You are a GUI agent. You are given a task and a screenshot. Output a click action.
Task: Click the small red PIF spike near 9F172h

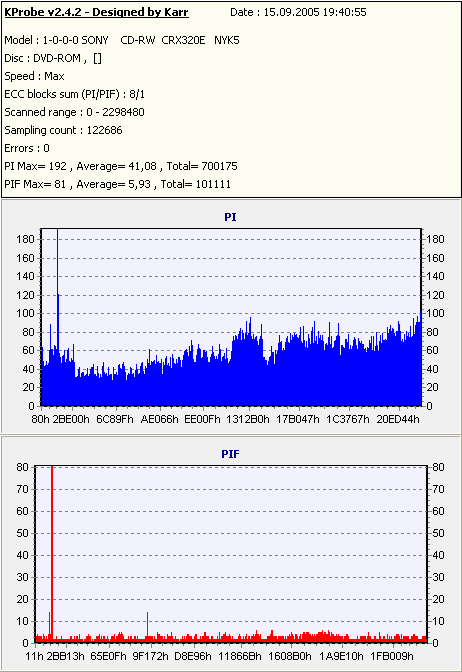point(147,626)
